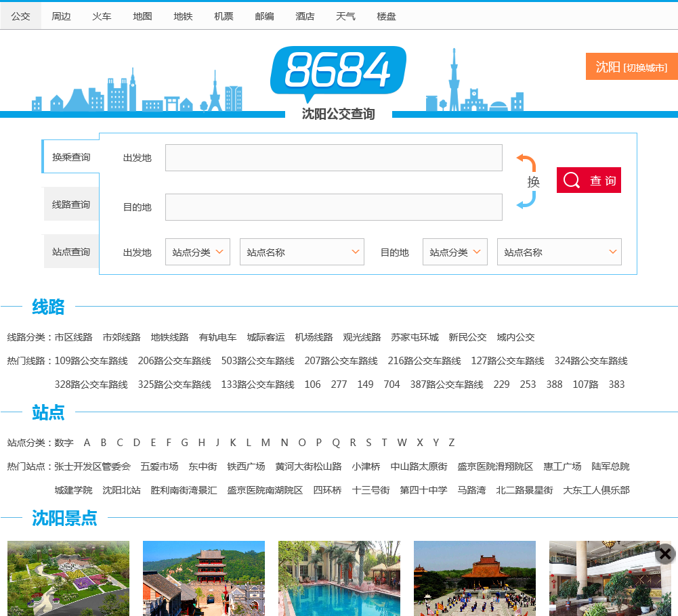Viewport: 678px width, 616px height.
Task: Select the 线路查询 side tab
Action: click(x=71, y=204)
